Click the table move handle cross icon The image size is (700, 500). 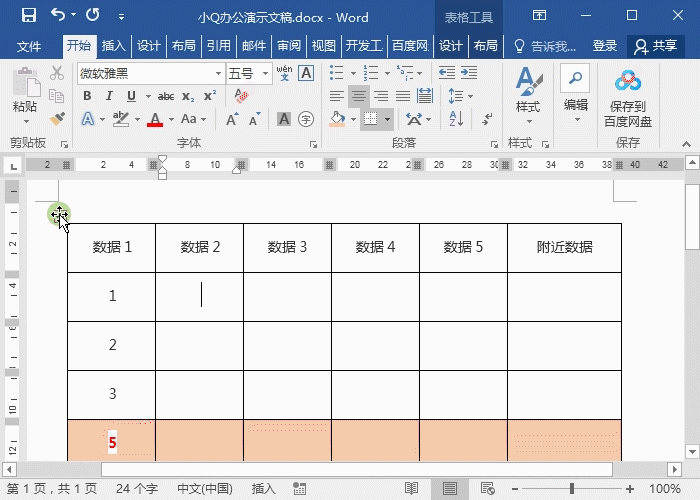[x=58, y=214]
